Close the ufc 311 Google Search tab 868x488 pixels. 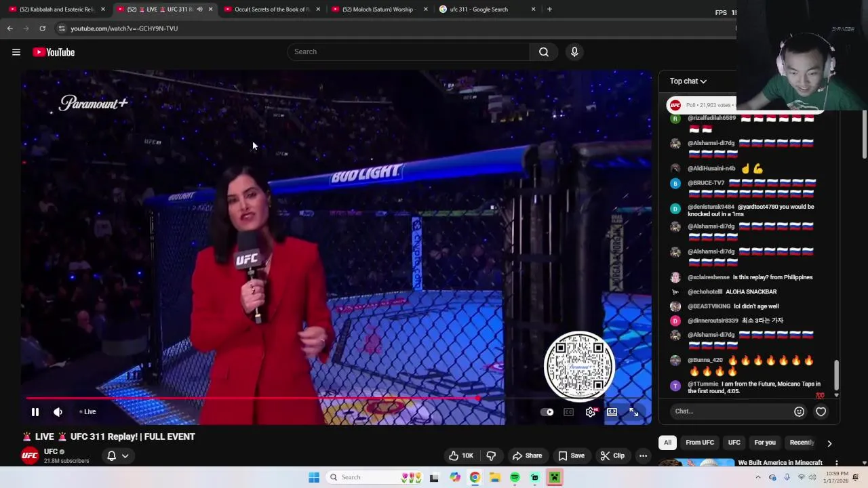[x=533, y=9]
